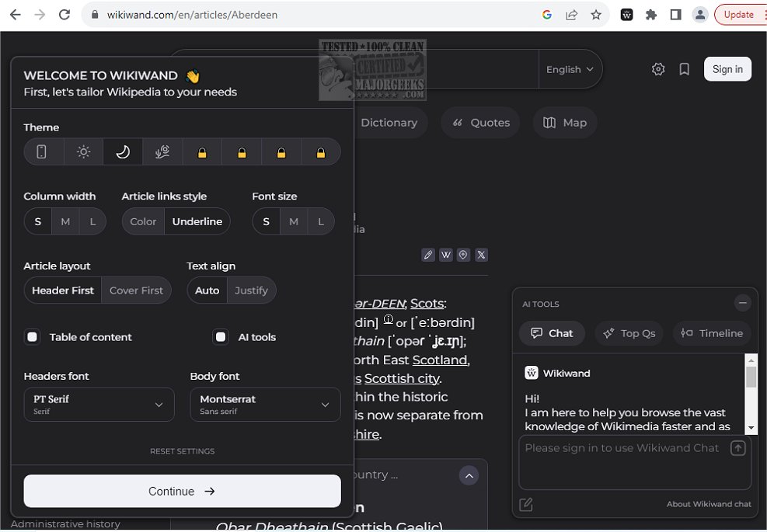Select Auto text align
Screen dimensions: 767x532
tap(207, 290)
